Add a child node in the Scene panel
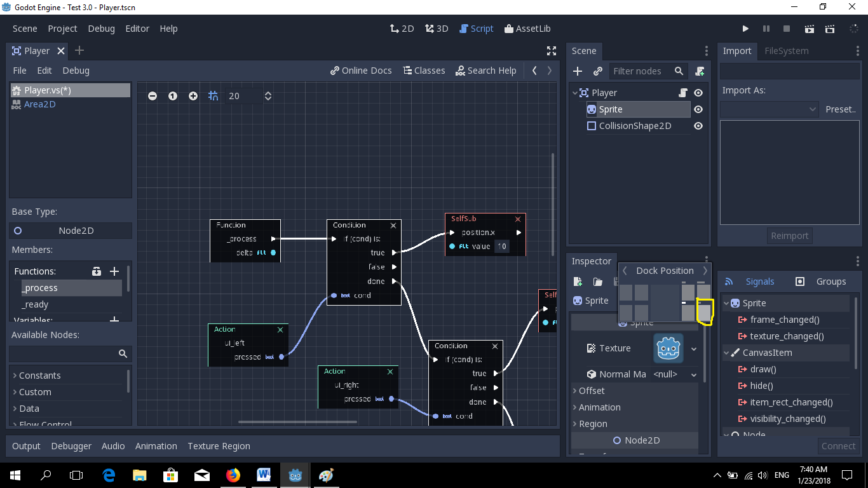Image resolution: width=868 pixels, height=488 pixels. 578,71
